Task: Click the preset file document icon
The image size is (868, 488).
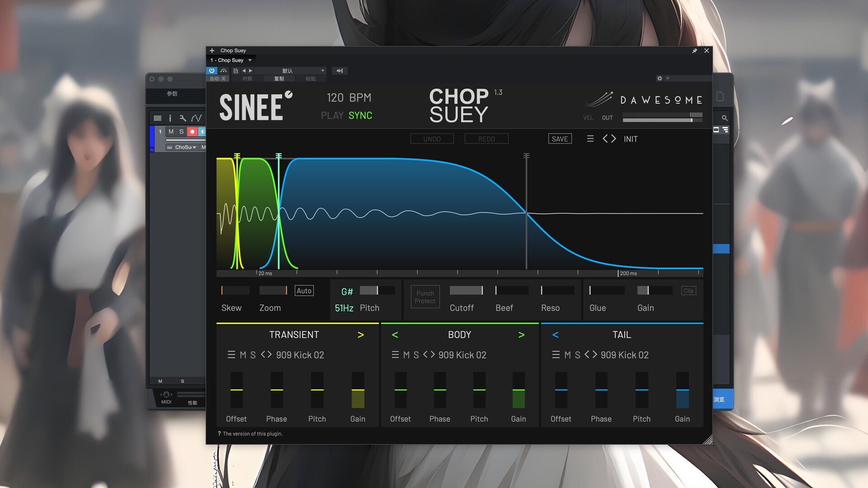Action: click(x=236, y=70)
